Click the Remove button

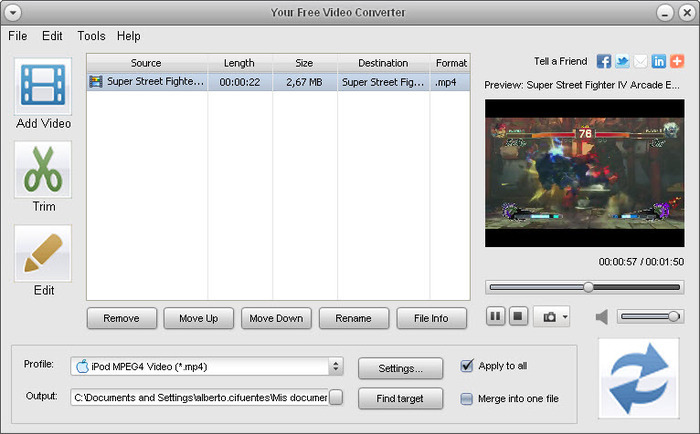click(121, 318)
